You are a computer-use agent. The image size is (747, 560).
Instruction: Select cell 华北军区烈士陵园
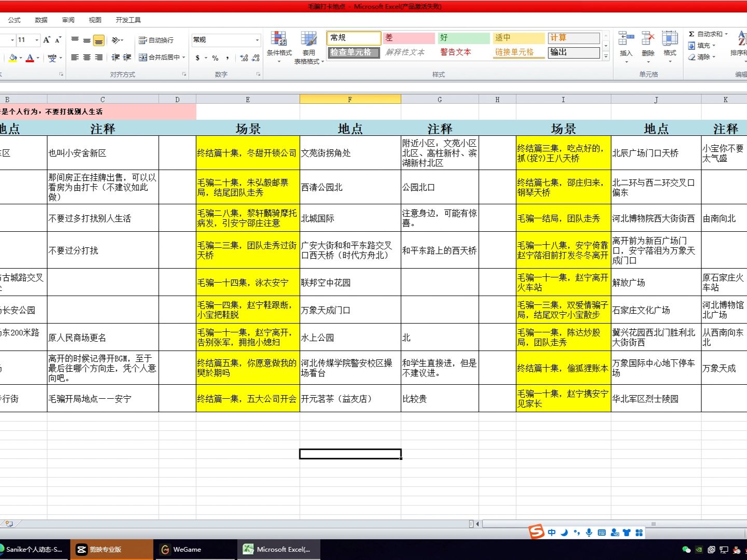pos(656,399)
